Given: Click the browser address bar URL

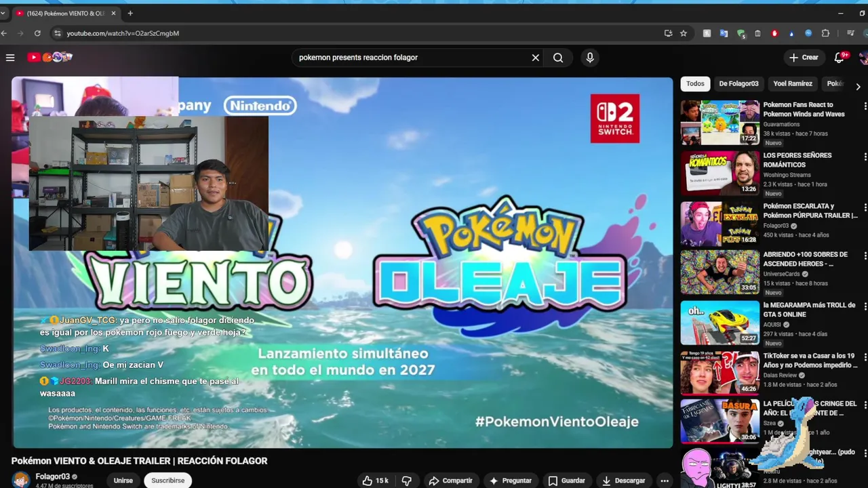Looking at the screenshot, I should coord(123,33).
